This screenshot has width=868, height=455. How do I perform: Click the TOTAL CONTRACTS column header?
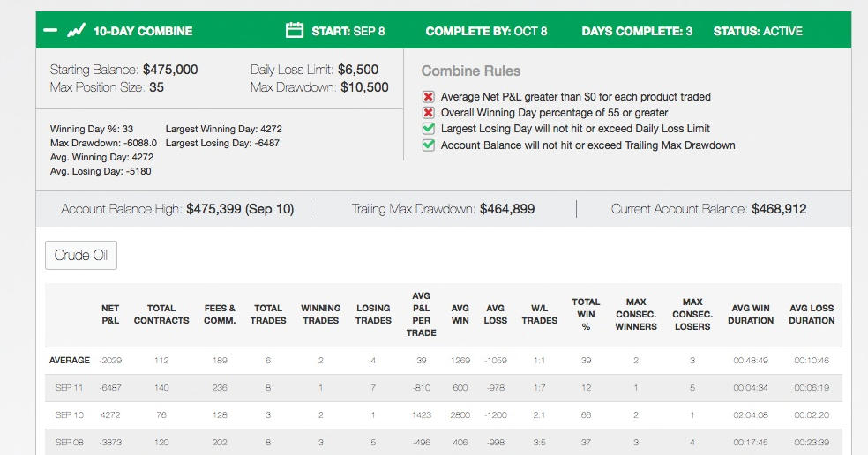[161, 314]
